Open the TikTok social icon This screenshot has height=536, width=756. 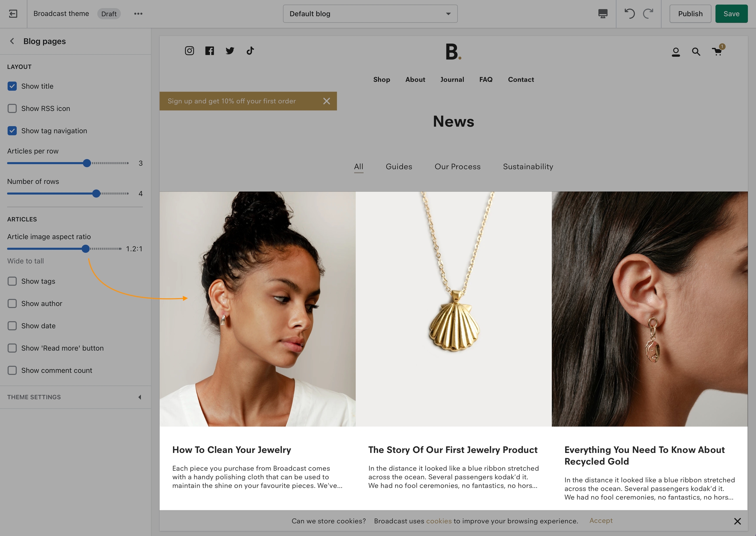[x=250, y=51]
